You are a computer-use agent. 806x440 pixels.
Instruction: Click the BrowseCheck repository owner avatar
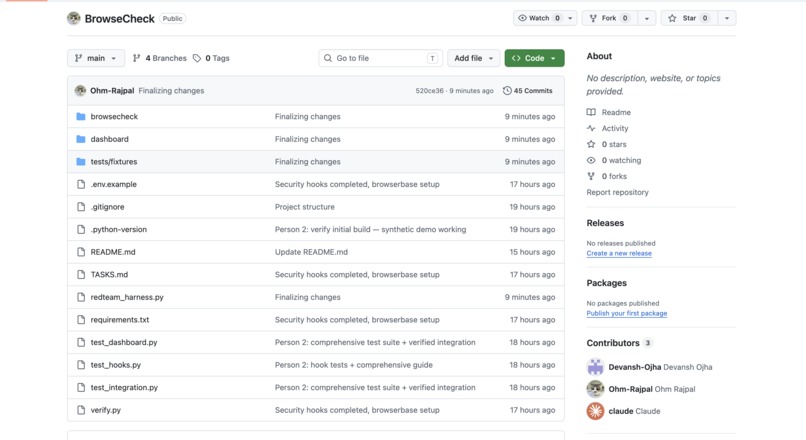coord(74,19)
